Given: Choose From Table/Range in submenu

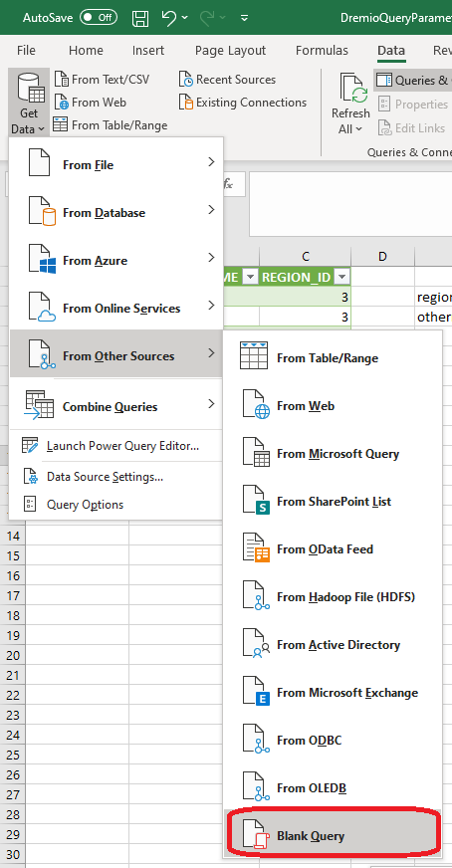Looking at the screenshot, I should click(x=333, y=358).
